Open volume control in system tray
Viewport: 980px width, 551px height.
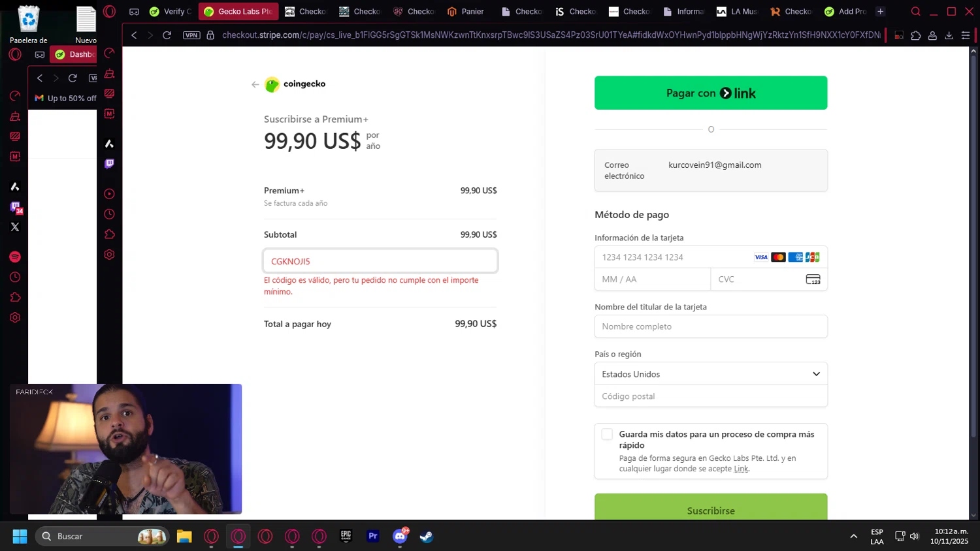click(x=914, y=537)
